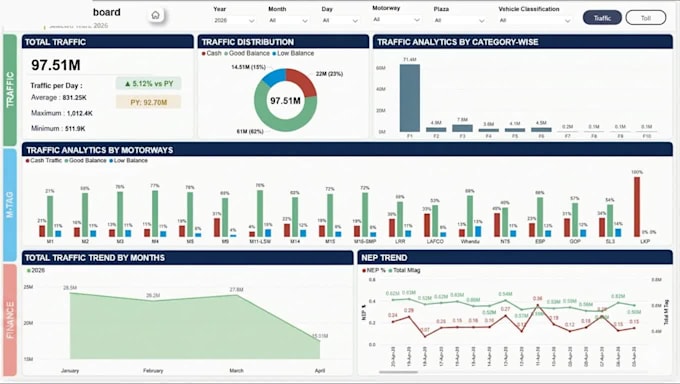Click the NEP TREND panel header

tap(515, 258)
